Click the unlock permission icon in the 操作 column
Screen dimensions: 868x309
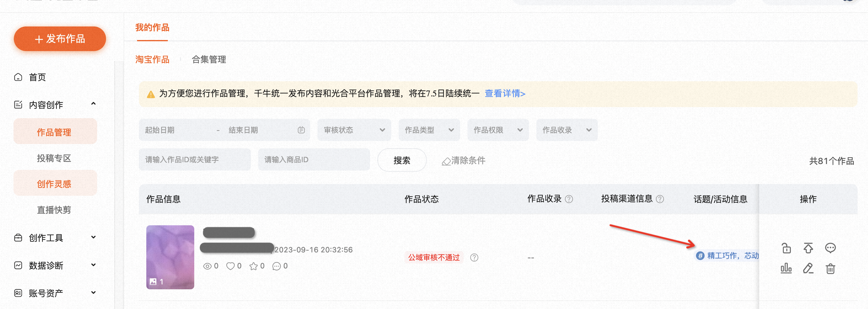tap(786, 248)
